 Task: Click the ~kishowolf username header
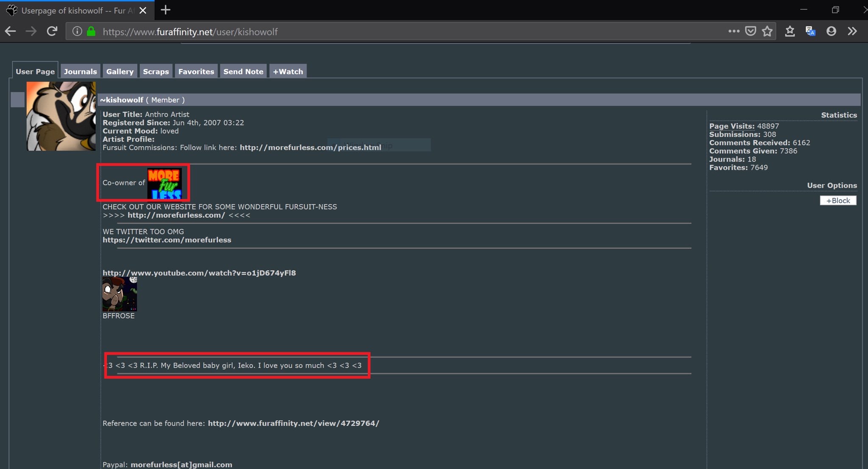[122, 100]
